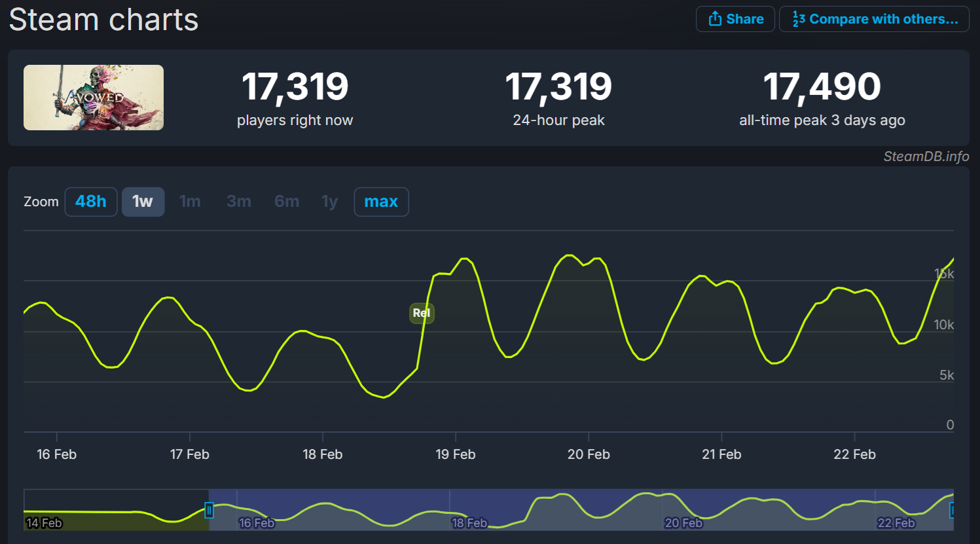This screenshot has width=980, height=544.
Task: Click the 16 Feb axis label
Action: click(56, 454)
